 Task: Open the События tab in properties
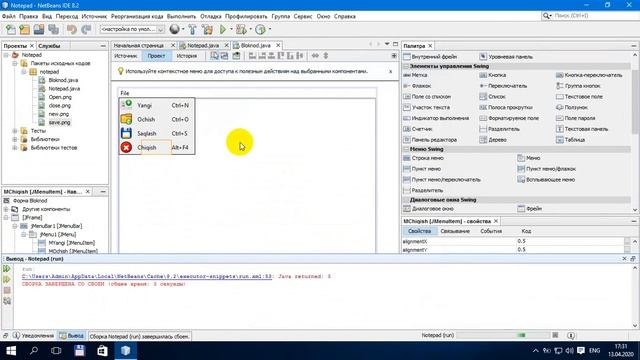coord(491,231)
